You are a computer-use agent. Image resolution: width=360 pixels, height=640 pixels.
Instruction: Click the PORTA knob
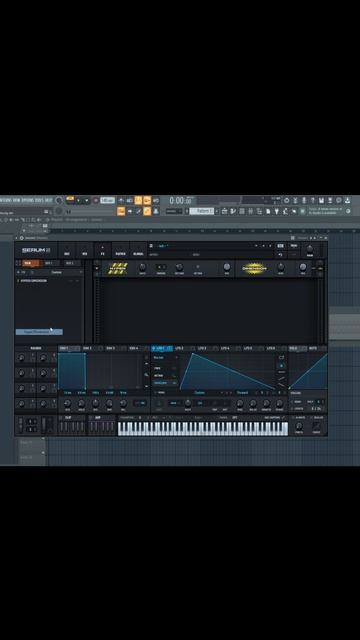click(x=299, y=426)
